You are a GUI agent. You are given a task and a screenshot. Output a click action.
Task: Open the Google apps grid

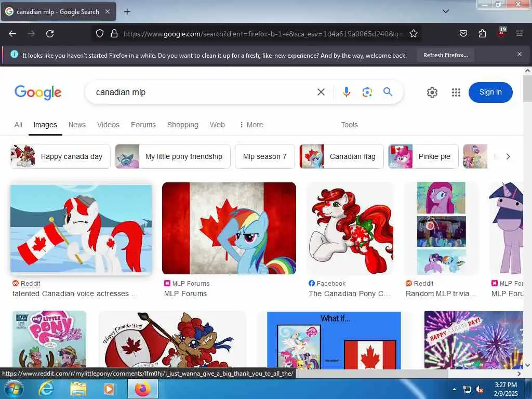(456, 92)
